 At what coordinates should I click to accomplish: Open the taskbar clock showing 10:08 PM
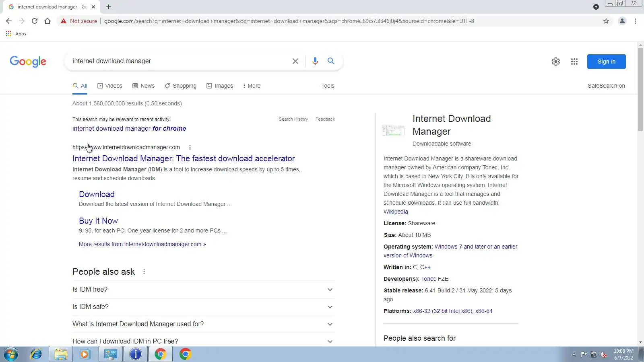623,354
